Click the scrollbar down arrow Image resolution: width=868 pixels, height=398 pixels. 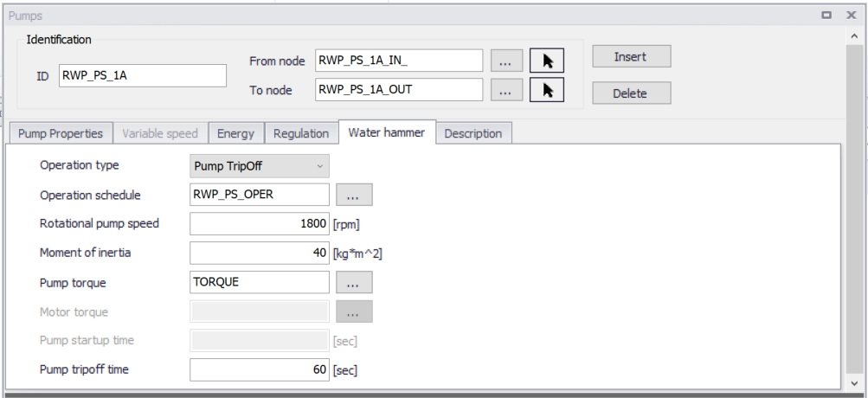(x=856, y=382)
